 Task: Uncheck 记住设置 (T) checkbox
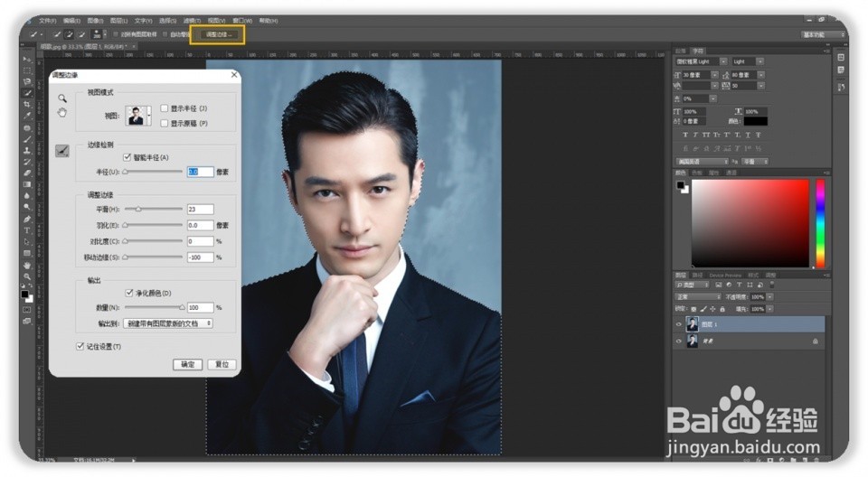tap(80, 346)
